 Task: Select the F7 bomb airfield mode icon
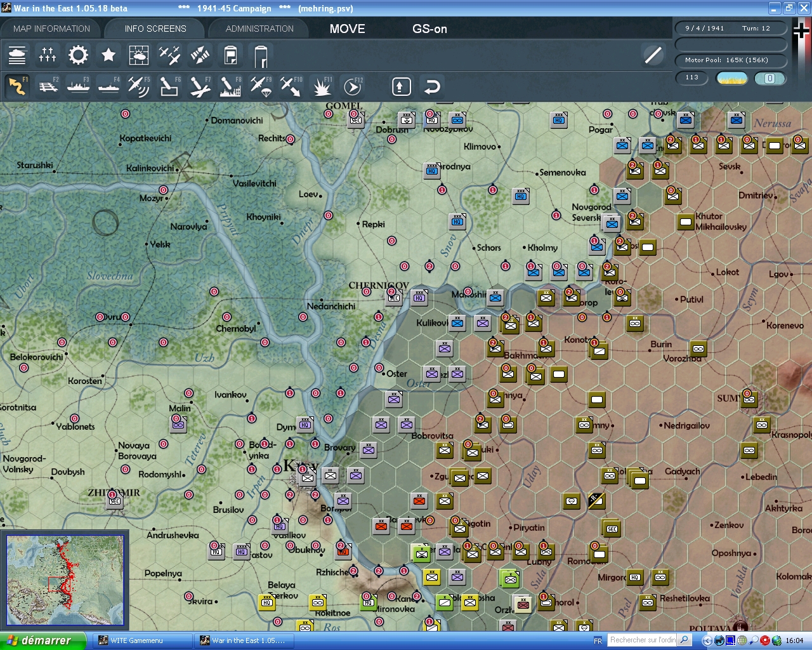(x=200, y=86)
